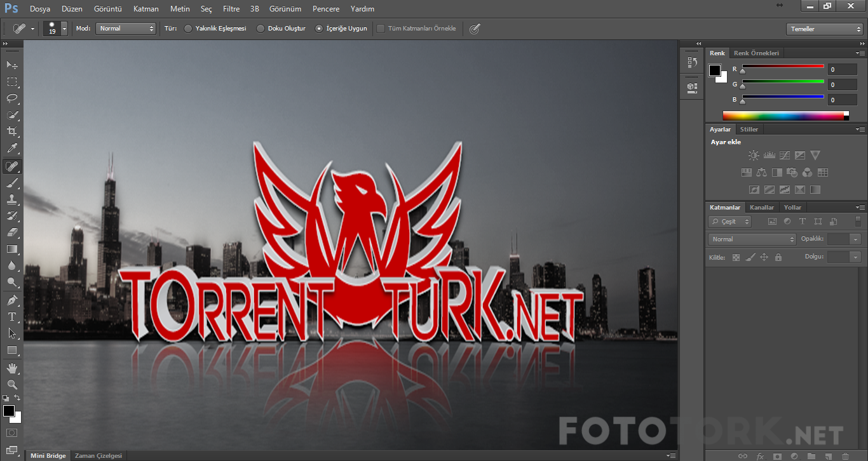The width and height of the screenshot is (868, 461).
Task: Open the Dolgu dropdown arrow
Action: click(856, 257)
